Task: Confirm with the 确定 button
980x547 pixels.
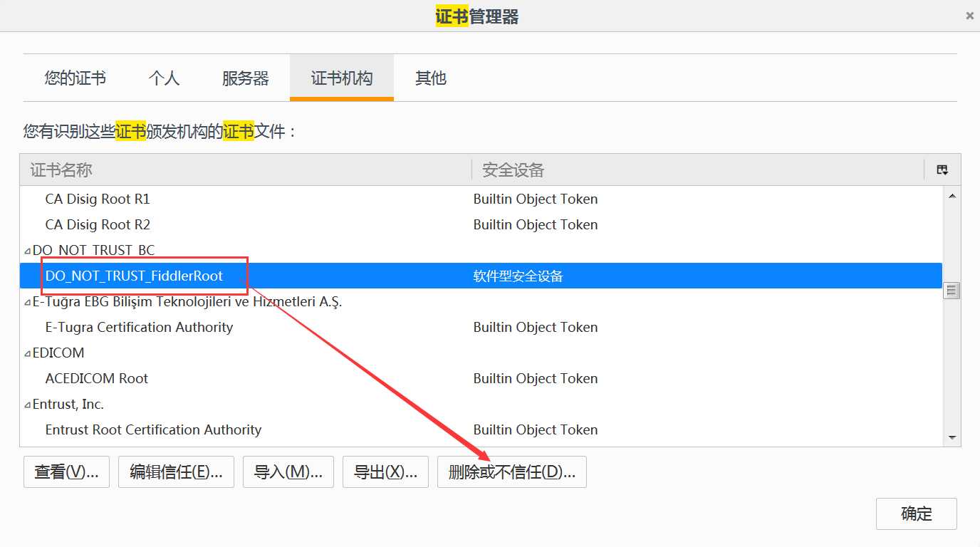Action: pyautogui.click(x=917, y=514)
